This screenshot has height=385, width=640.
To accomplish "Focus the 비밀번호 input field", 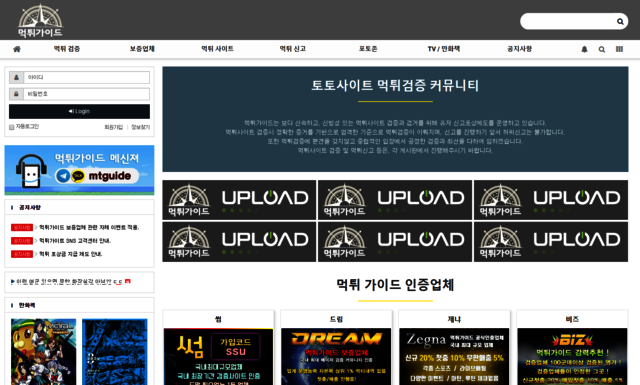I will 87,94.
